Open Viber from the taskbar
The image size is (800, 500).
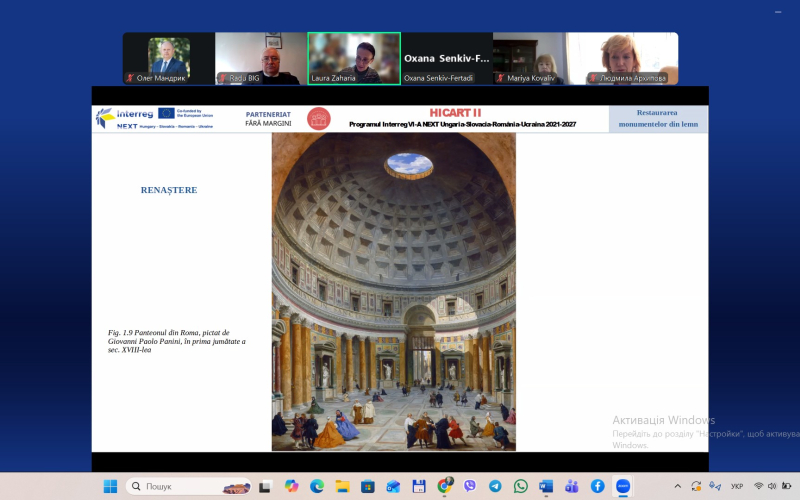coord(470,486)
